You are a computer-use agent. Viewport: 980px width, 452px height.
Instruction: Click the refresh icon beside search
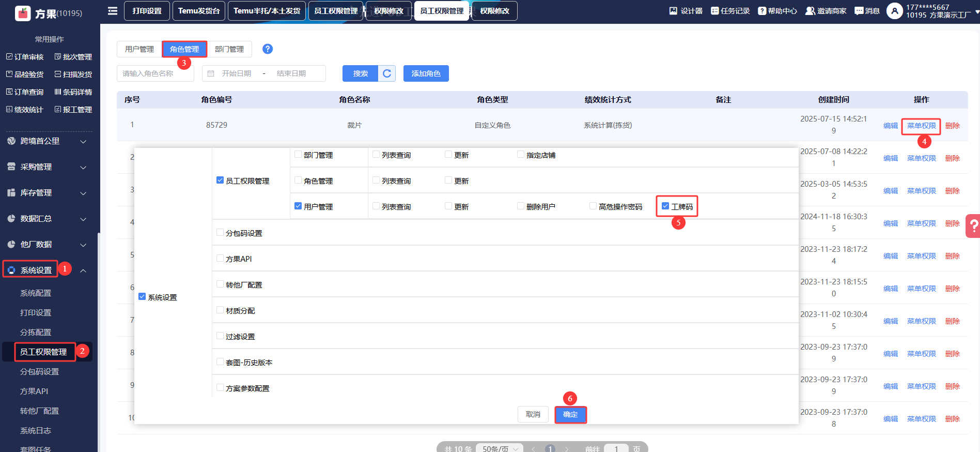387,73
